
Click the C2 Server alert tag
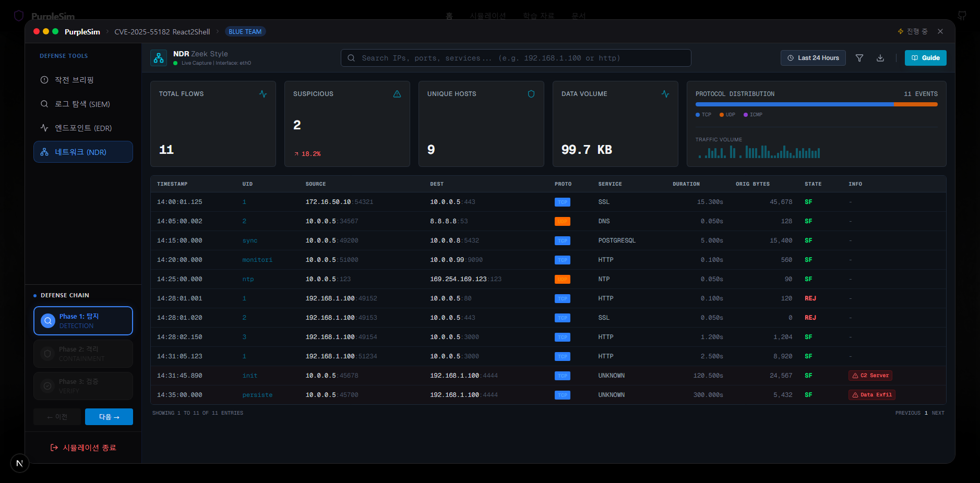(870, 376)
